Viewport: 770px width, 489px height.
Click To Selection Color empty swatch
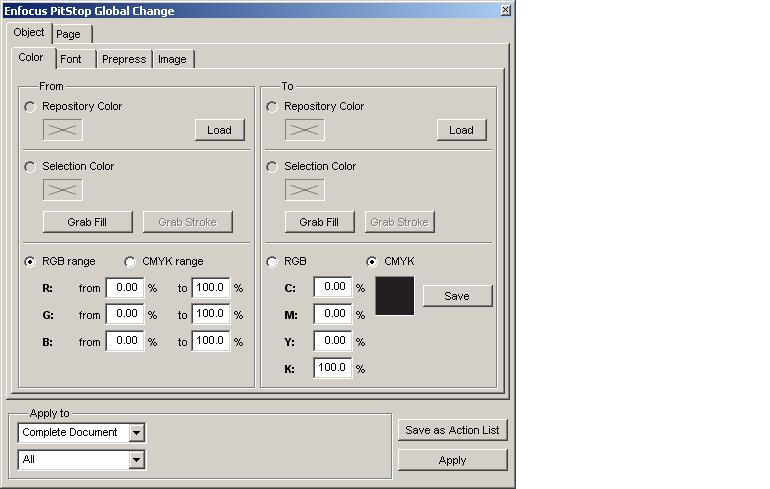click(x=304, y=190)
